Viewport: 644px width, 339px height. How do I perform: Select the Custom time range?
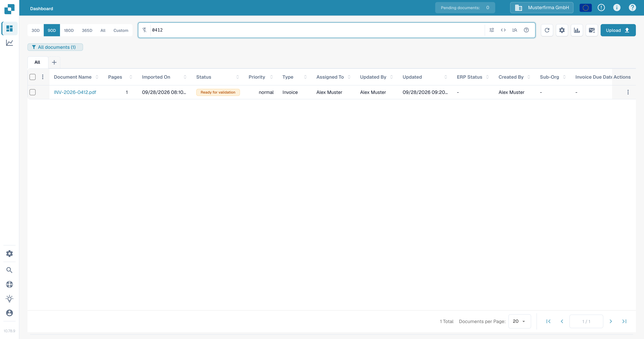click(121, 30)
